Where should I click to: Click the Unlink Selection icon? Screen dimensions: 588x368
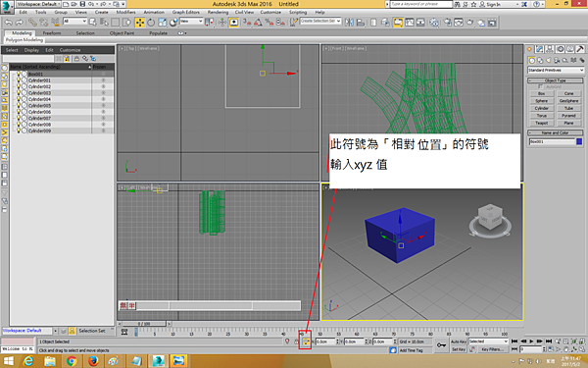[44, 23]
